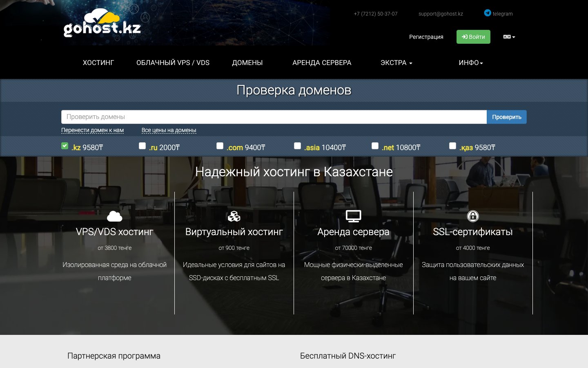Screen dimensions: 588x368
Task: Click the telegram text link
Action: click(503, 13)
